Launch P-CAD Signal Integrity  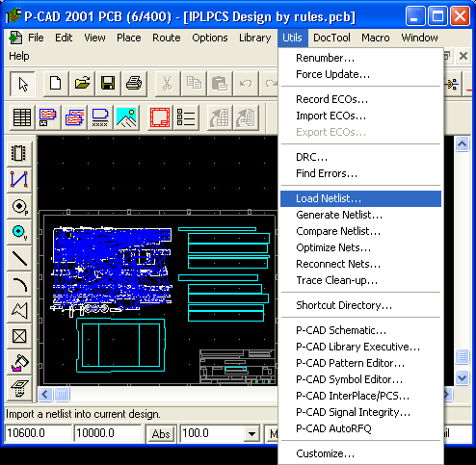tap(360, 412)
